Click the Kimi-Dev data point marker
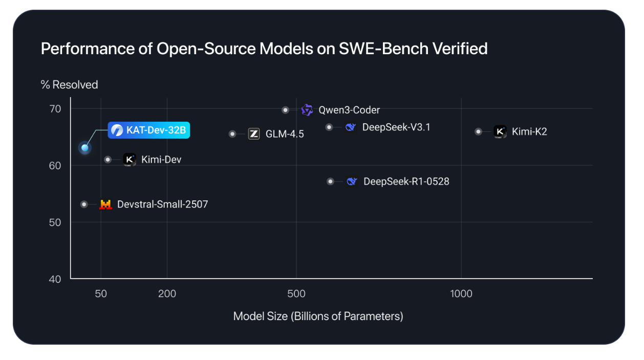The height and width of the screenshot is (360, 644). point(108,160)
